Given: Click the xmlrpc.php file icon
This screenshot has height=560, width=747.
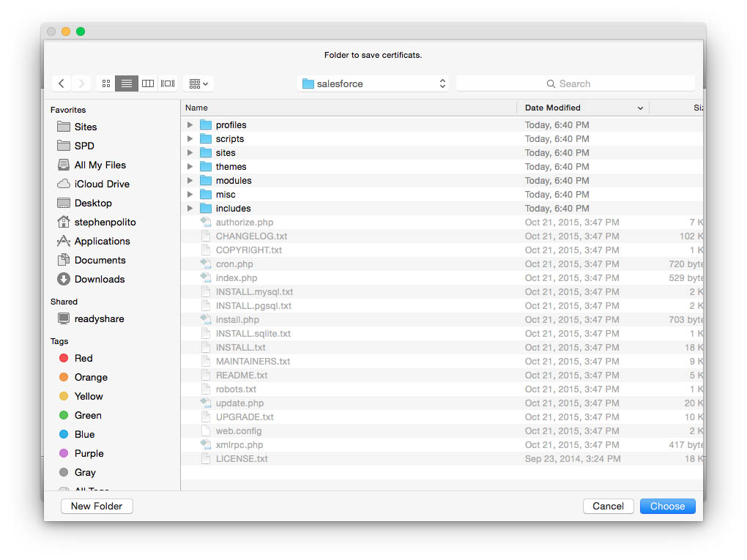Looking at the screenshot, I should click(206, 445).
